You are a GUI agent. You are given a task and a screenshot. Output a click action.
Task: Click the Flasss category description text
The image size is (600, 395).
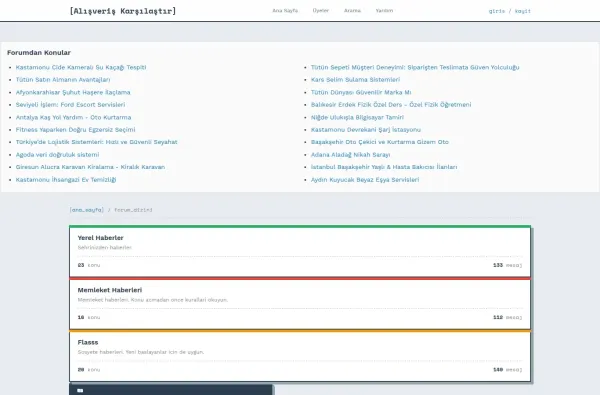coord(141,352)
